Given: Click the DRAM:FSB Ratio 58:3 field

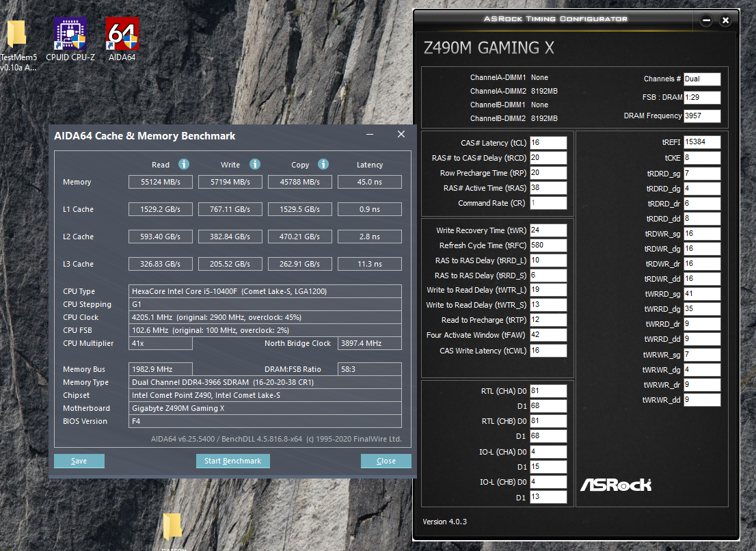Looking at the screenshot, I should pos(370,369).
